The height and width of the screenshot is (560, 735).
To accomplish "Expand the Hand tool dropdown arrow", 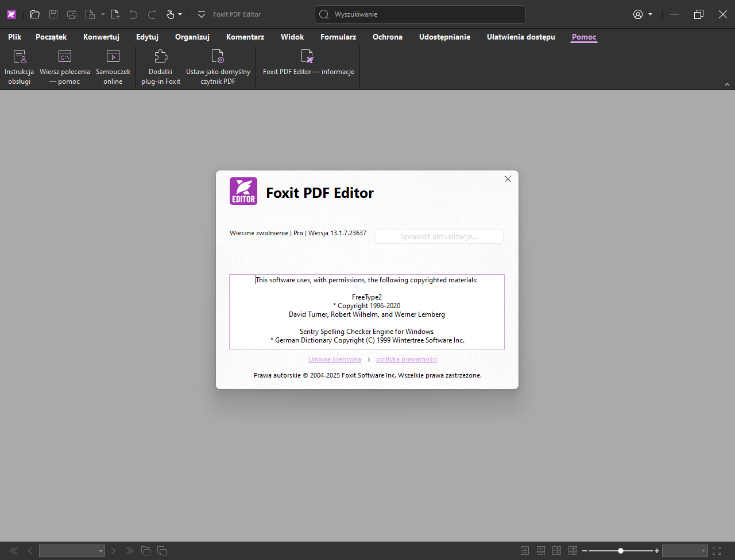I will (x=180, y=14).
